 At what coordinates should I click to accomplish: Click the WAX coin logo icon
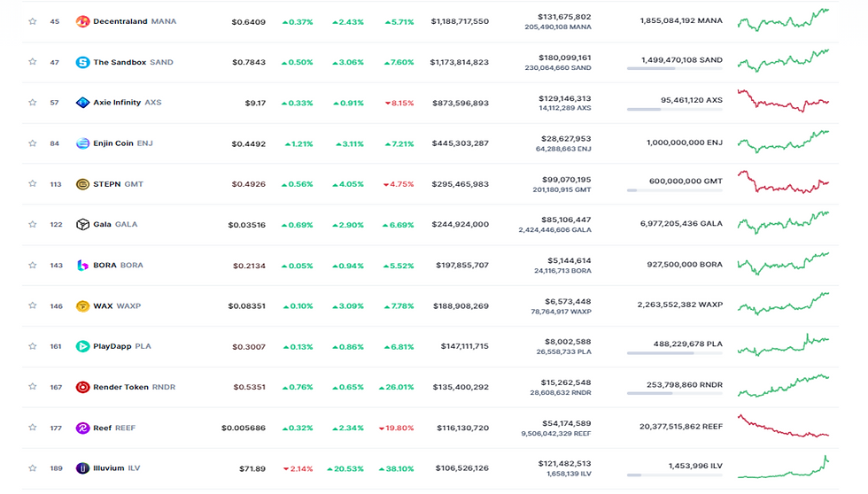(83, 306)
